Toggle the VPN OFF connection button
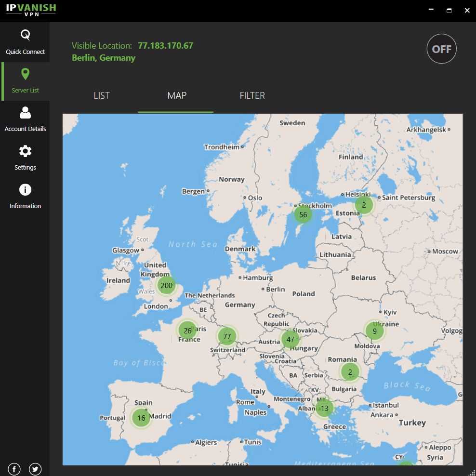 441,49
